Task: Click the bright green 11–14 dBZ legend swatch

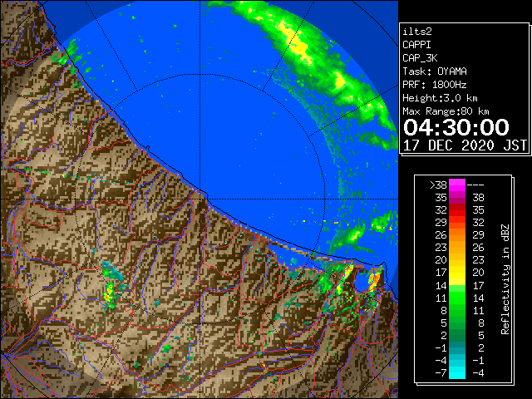Action: (457, 298)
